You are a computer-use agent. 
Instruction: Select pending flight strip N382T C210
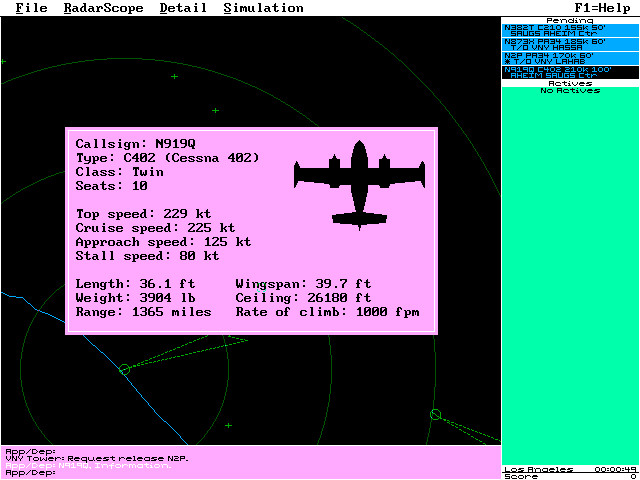point(571,31)
